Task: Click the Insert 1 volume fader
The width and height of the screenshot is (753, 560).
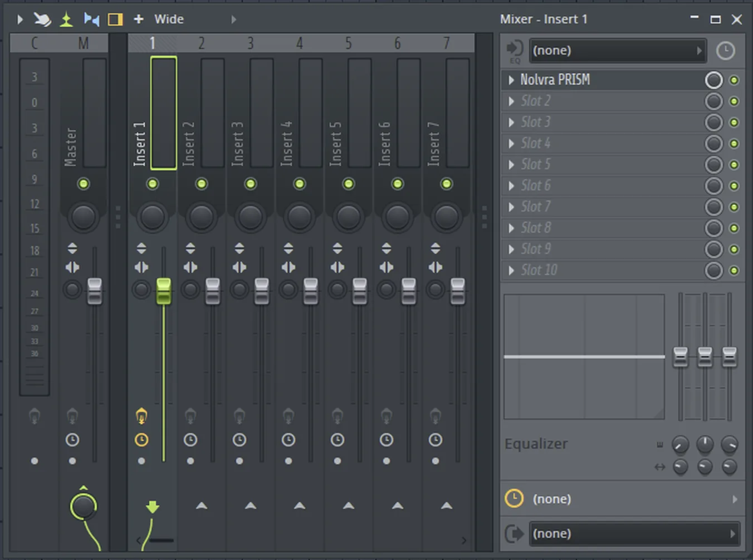Action: (164, 291)
